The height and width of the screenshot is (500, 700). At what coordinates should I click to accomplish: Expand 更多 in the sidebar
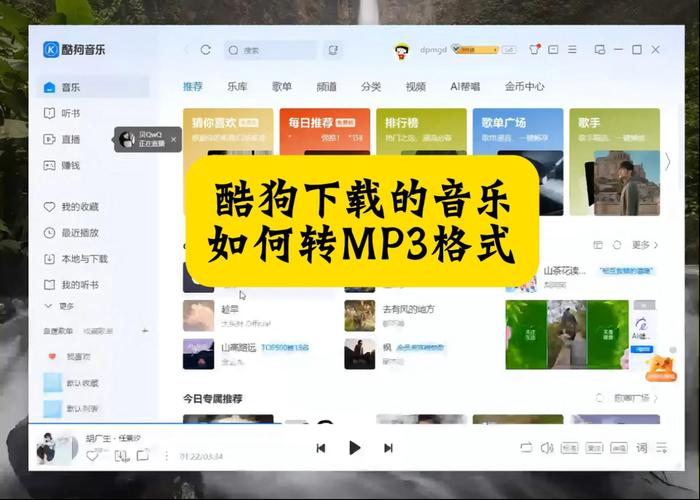pos(59,306)
